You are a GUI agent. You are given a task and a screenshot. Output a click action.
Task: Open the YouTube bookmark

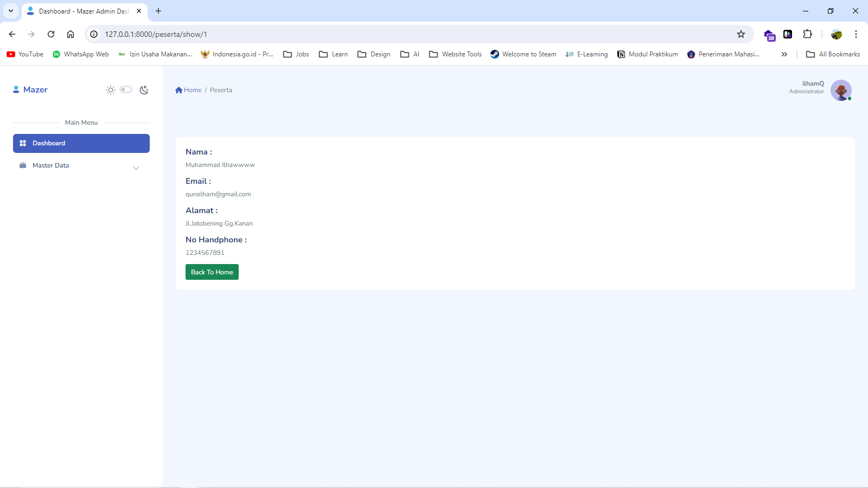pos(25,54)
